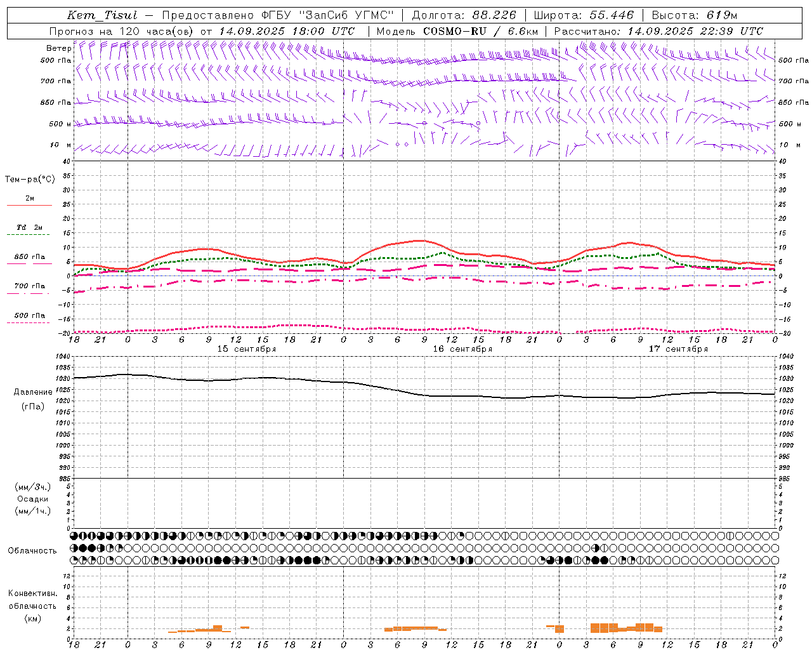
Task: Click the (км) convective cloud unit label
Action: pyautogui.click(x=32, y=618)
